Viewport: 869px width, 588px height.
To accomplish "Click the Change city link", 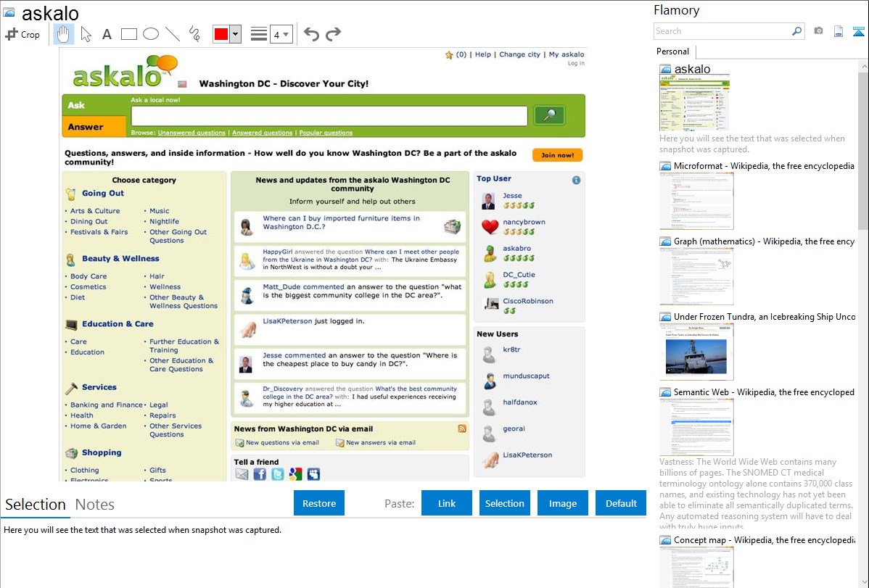I will click(519, 54).
